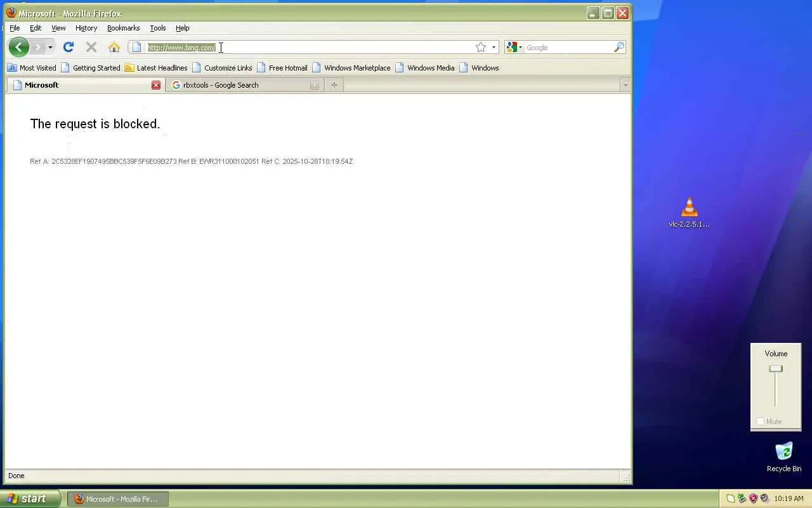Click the search magnifying glass icon
This screenshot has width=812, height=508.
(619, 47)
